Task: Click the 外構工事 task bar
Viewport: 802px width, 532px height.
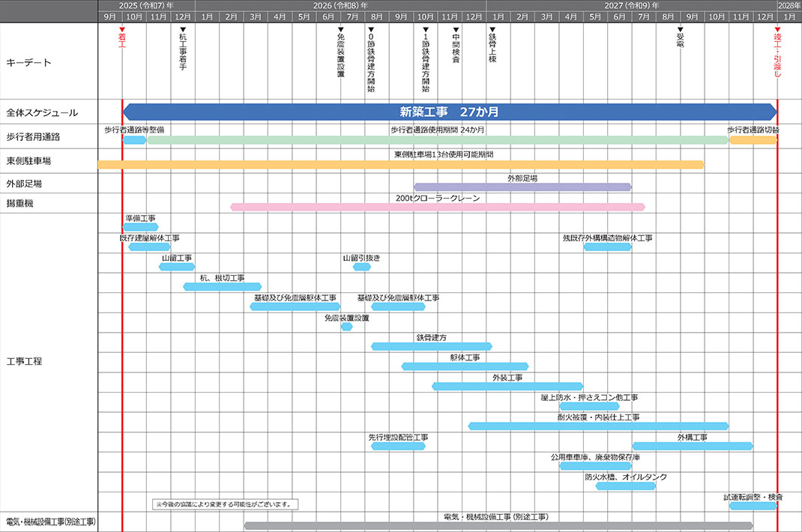Action: (692, 446)
